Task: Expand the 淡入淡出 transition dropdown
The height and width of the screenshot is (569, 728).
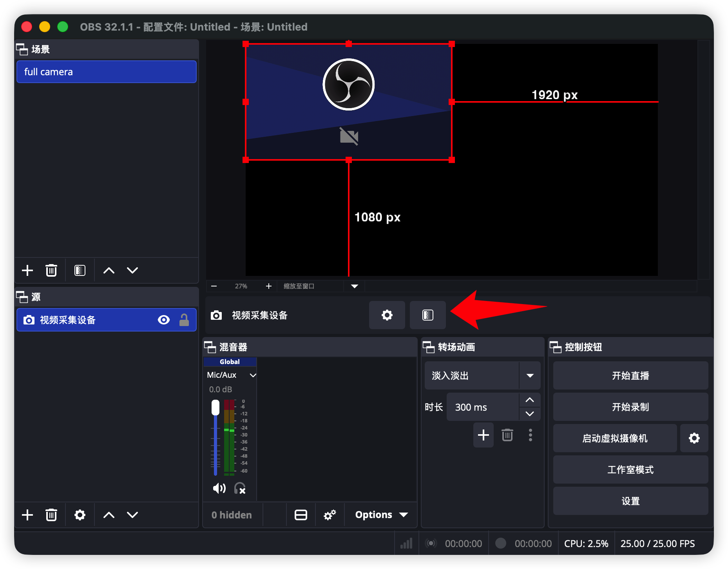Action: coord(530,376)
